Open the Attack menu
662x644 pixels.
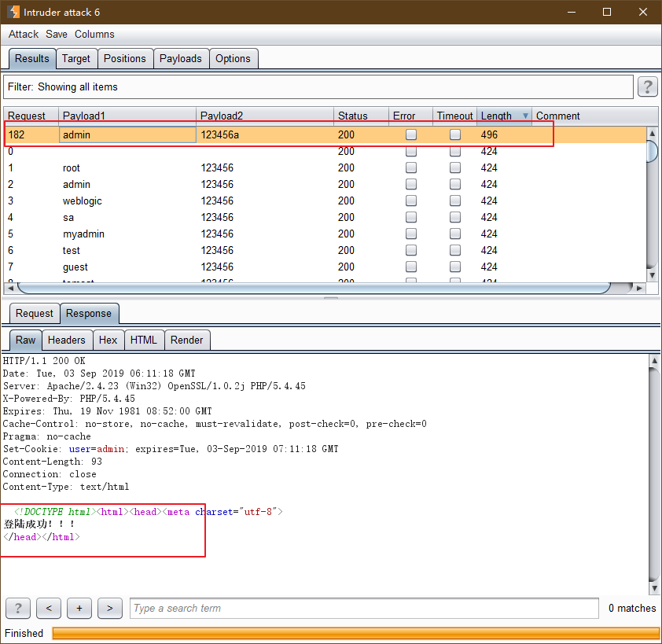click(24, 34)
